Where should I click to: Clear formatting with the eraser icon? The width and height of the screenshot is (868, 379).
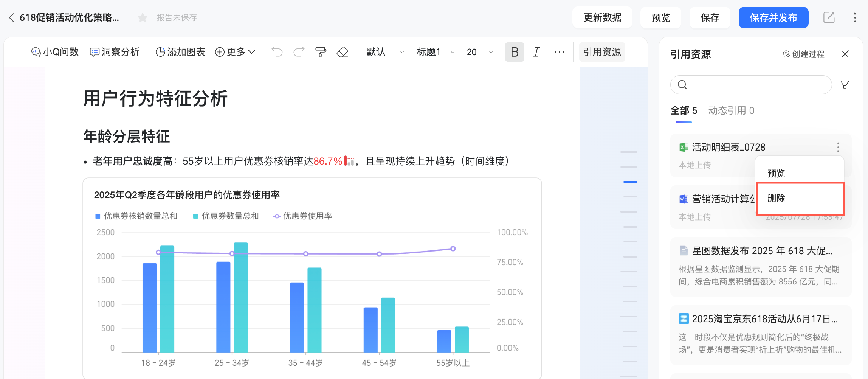point(343,52)
